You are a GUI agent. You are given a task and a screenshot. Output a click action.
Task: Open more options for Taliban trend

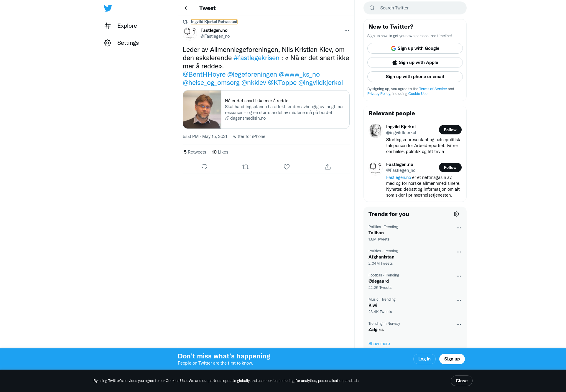(x=459, y=228)
